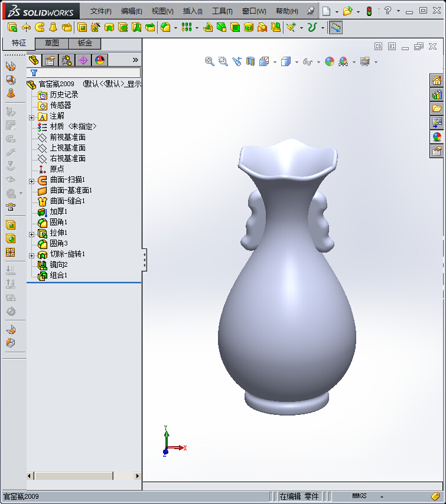
Task: Open the 窗口(W) menu
Action: 254,11
